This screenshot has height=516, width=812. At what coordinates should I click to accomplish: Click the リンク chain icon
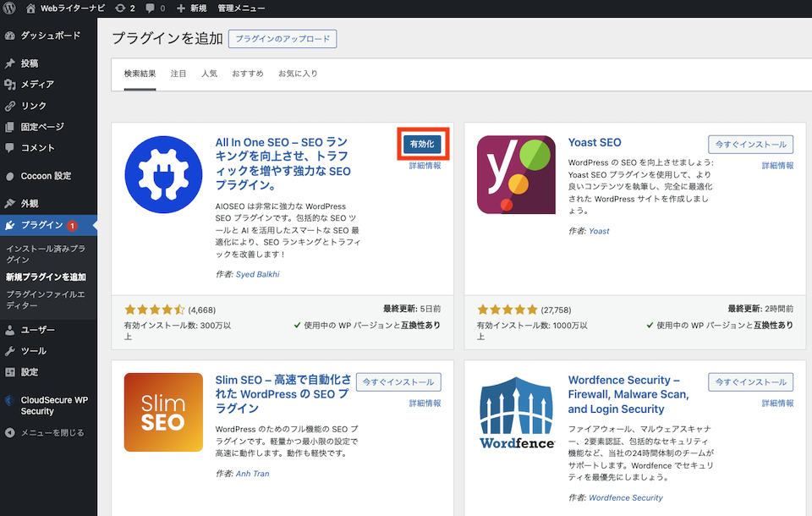[10, 106]
